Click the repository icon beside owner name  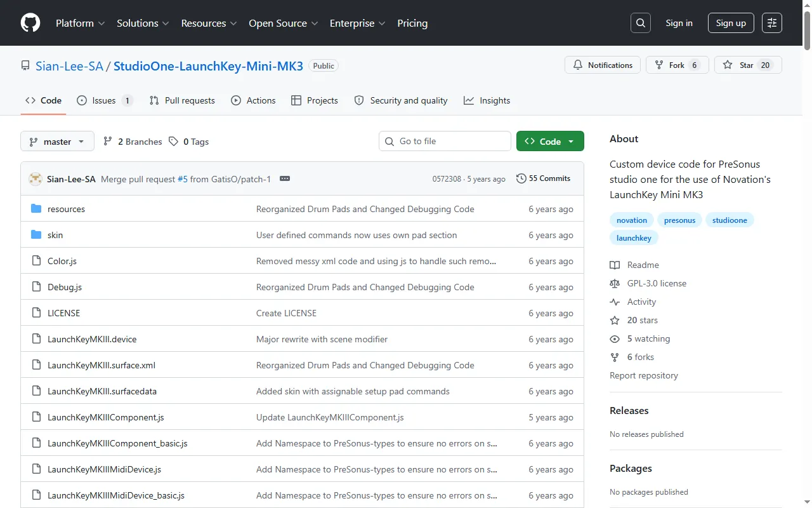pyautogui.click(x=25, y=65)
